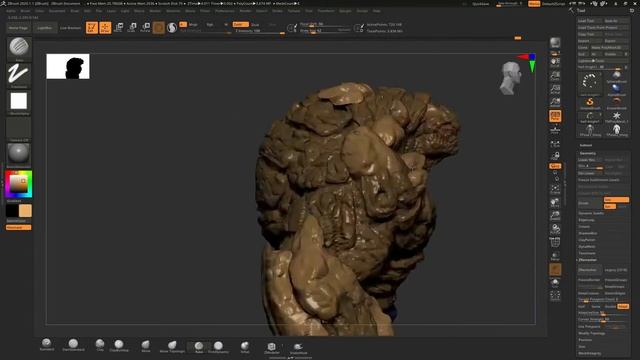This screenshot has width=640, height=360.
Task: Select the Inflat brush
Action: pos(245,347)
